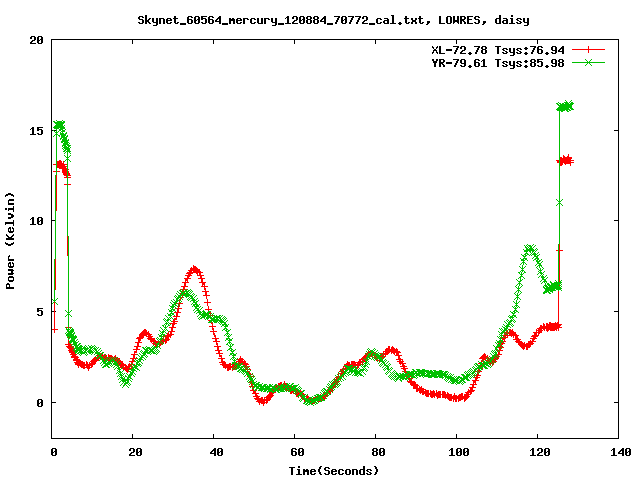Click the x-axis tick label 120
The width and height of the screenshot is (640, 480).
coord(540,452)
